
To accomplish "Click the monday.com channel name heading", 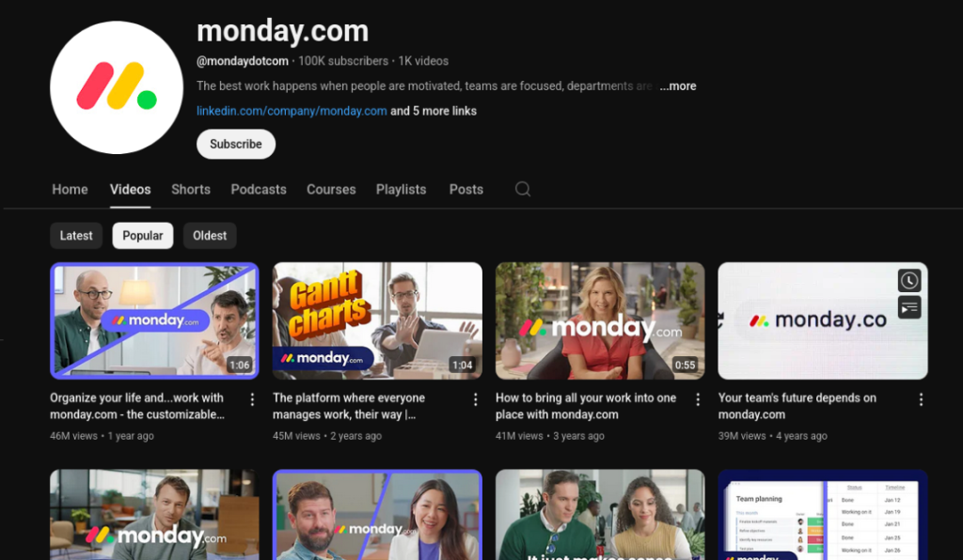I will tap(282, 31).
